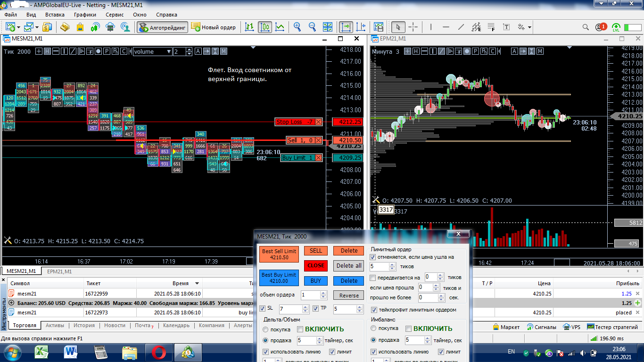644x362 pixels.
Task: Select покупка radio in Имбаланс group
Action: click(374, 329)
